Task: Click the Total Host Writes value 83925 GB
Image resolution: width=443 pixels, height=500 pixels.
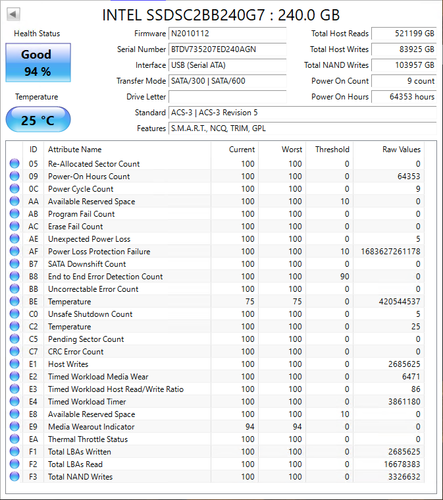Action: pos(404,49)
